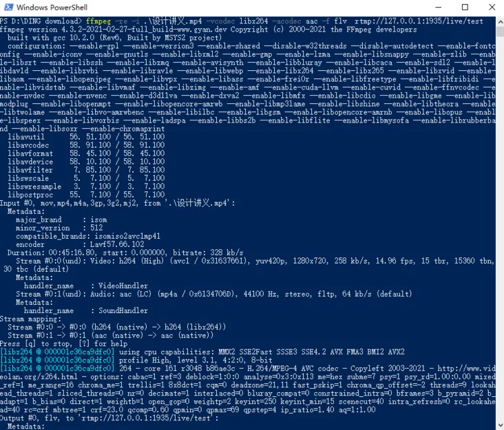Click the 'using cpu capabilities' libx264 line

[x=202, y=352]
